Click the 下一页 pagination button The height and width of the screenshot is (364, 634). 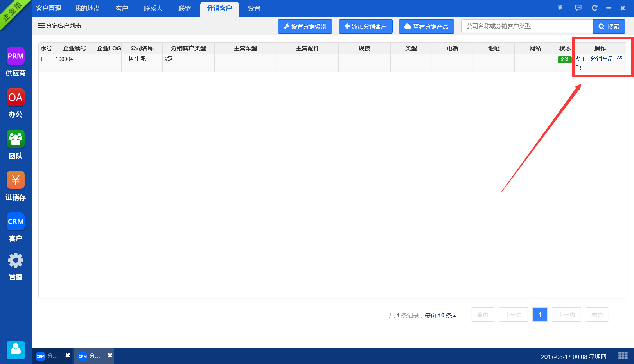tap(566, 314)
